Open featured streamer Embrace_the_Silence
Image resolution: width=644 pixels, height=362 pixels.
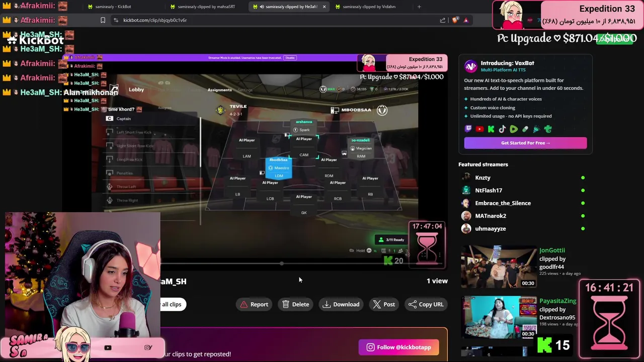[x=503, y=203]
